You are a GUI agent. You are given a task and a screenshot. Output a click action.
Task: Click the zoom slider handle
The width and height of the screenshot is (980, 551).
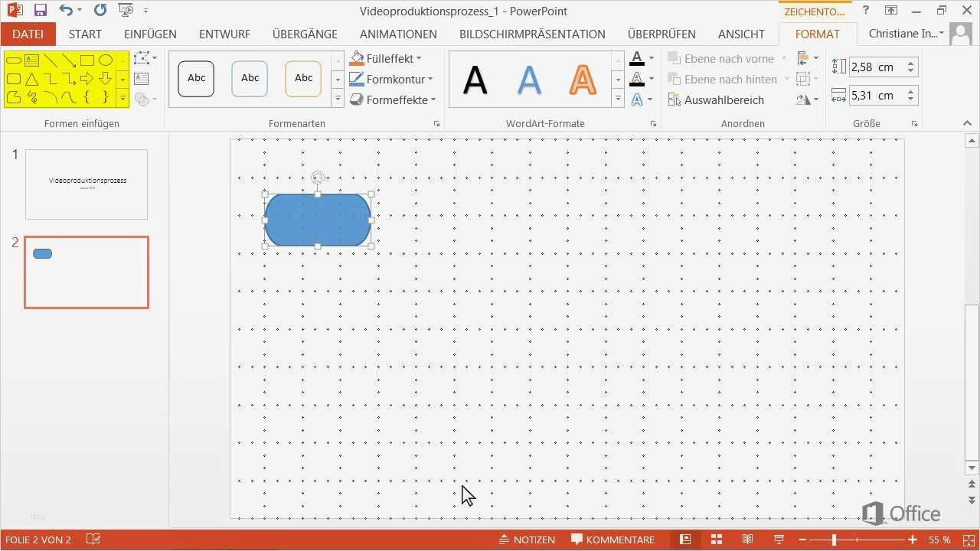point(834,540)
